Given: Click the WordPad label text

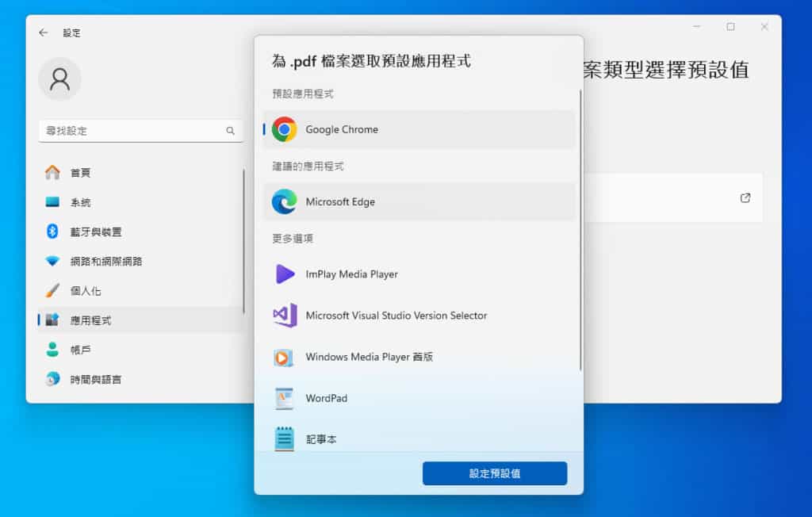Looking at the screenshot, I should [326, 398].
